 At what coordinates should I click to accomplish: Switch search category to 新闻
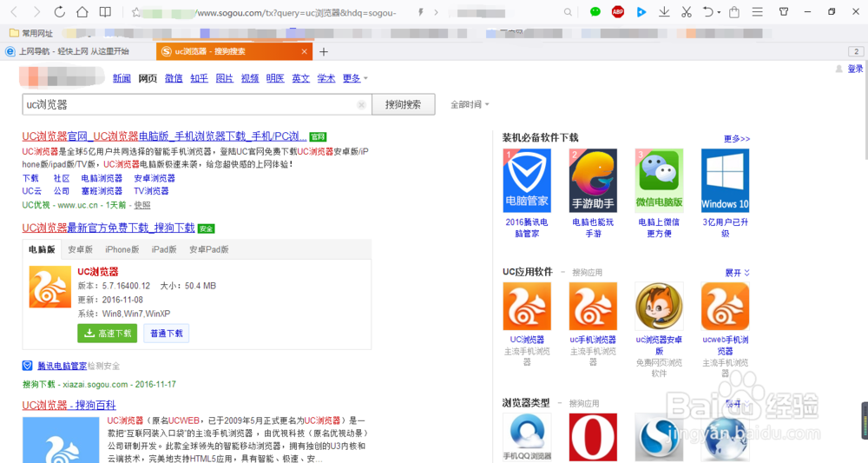pyautogui.click(x=122, y=78)
